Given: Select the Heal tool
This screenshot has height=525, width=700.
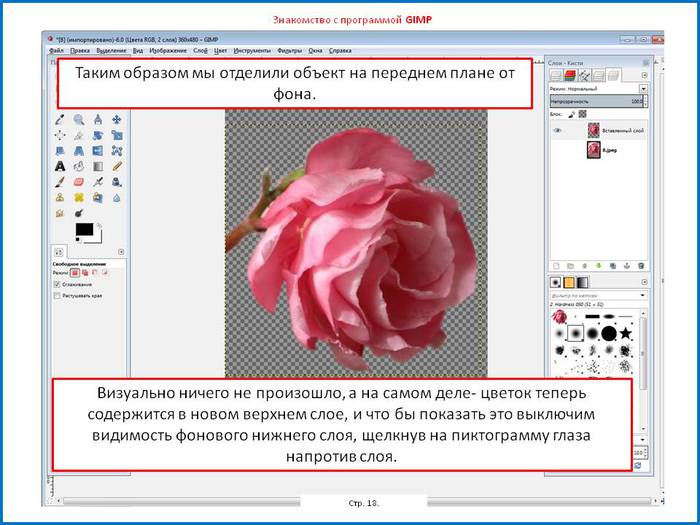Looking at the screenshot, I should (x=79, y=197).
